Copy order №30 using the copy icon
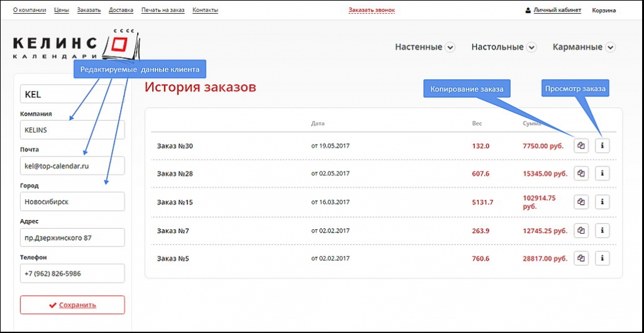Viewport: 644px width, 333px height. coord(581,146)
